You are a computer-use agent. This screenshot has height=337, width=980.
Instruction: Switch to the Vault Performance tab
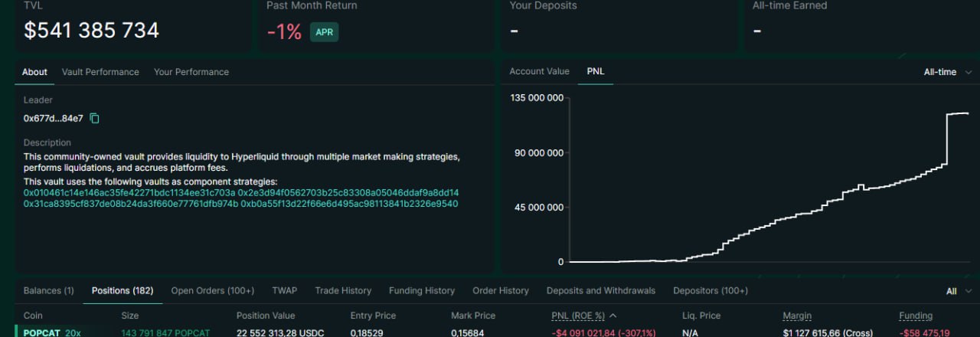pos(100,72)
